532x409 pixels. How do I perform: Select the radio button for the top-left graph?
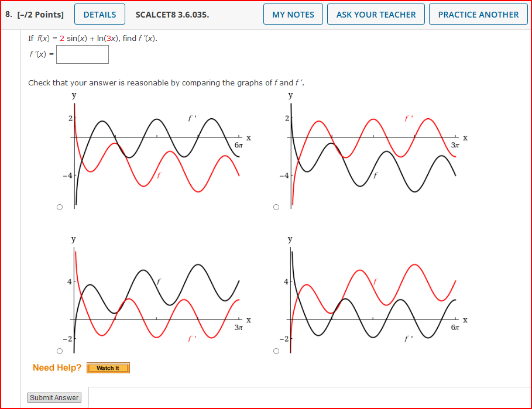[x=59, y=207]
